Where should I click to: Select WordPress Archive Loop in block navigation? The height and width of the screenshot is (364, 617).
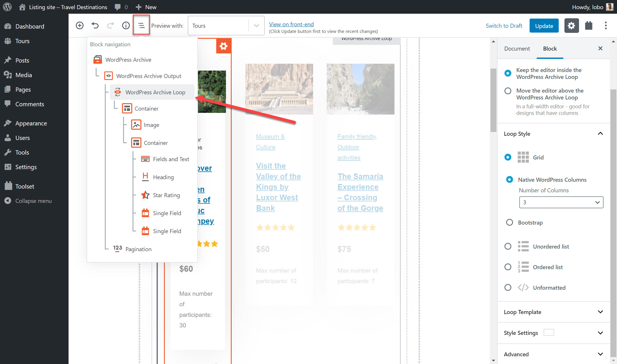(152, 92)
